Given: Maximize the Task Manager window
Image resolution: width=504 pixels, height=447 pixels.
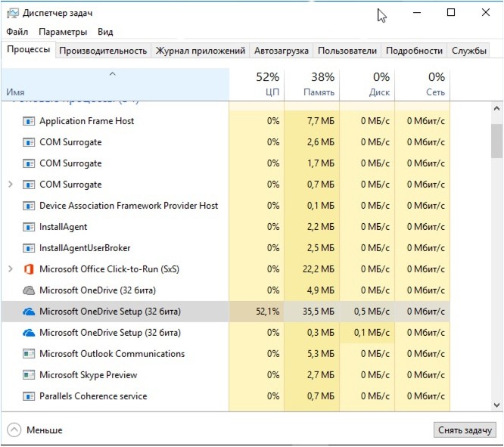Looking at the screenshot, I should pyautogui.click(x=451, y=13).
